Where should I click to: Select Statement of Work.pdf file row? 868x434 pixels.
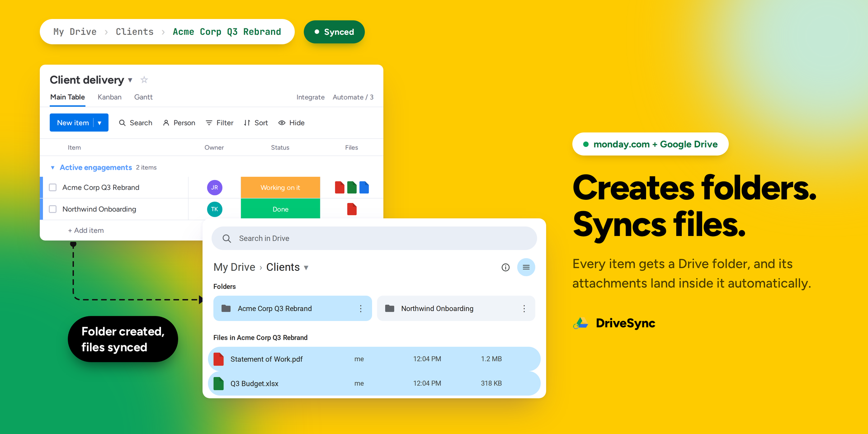point(374,359)
